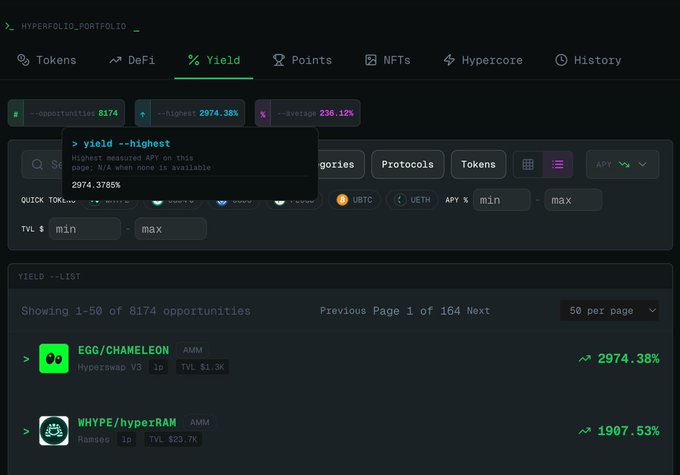
Task: Click the HYPERFOLIO_PORTFOLIO header title
Action: click(x=74, y=26)
